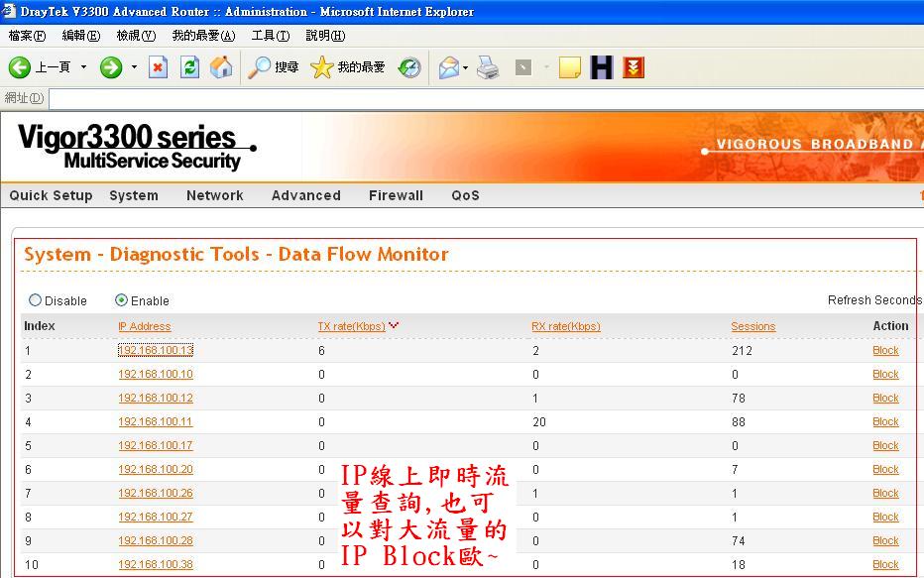Open IP link 192.168.100.12
The image size is (924, 578).
pyautogui.click(x=156, y=398)
